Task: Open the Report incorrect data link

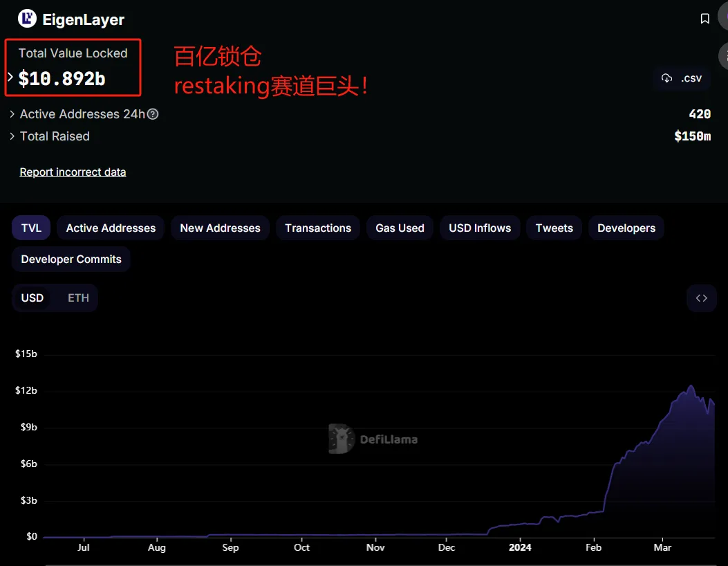Action: coord(73,172)
